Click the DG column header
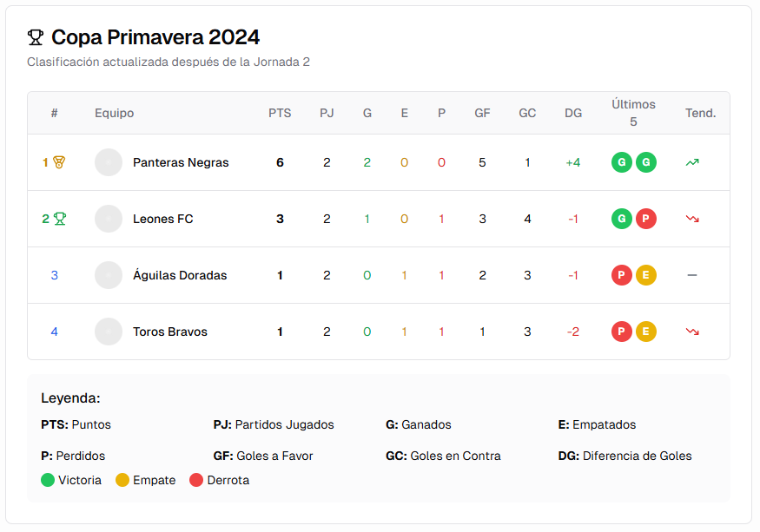The height and width of the screenshot is (532, 760). click(x=573, y=113)
